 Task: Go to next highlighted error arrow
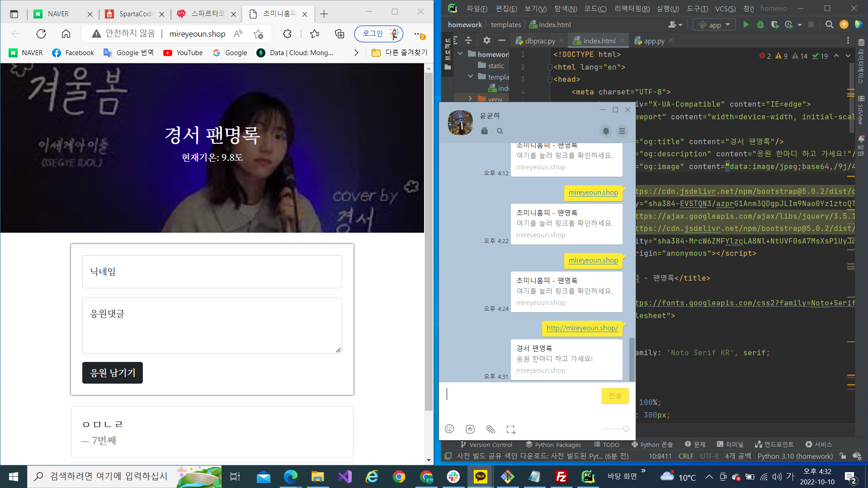[848, 56]
